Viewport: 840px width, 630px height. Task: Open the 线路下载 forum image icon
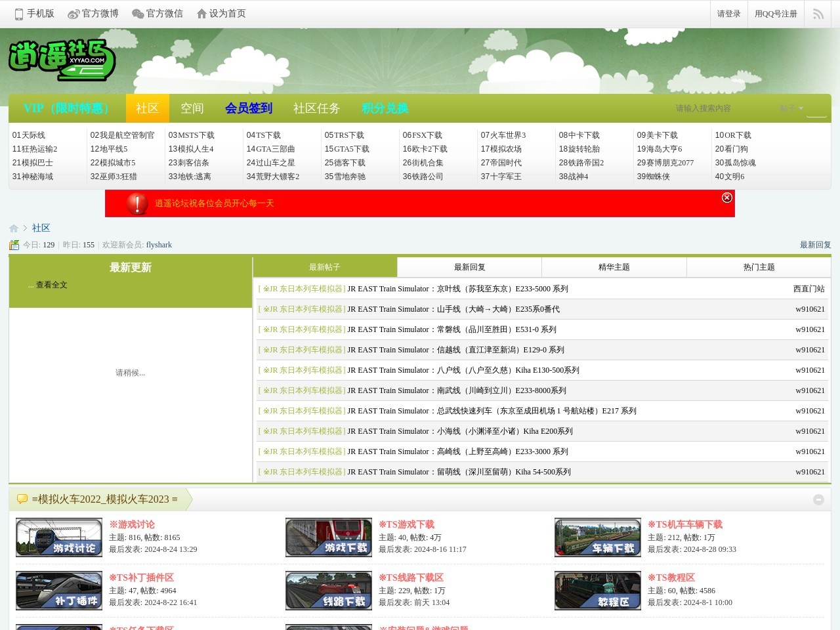(x=328, y=591)
